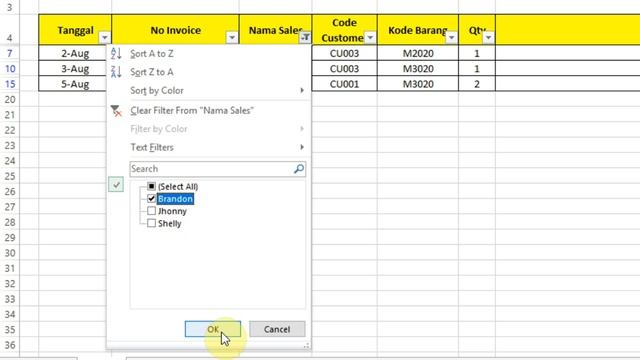Click the (Select All) label
The image size is (640, 360).
(178, 187)
